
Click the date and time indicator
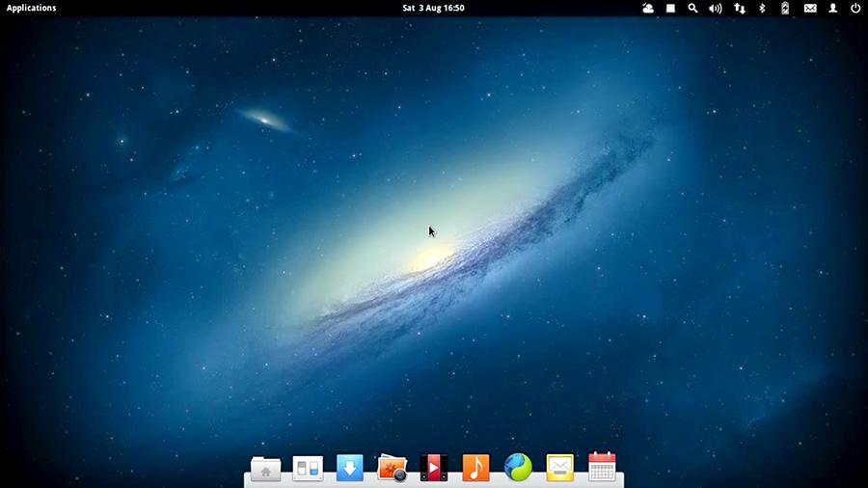click(433, 8)
